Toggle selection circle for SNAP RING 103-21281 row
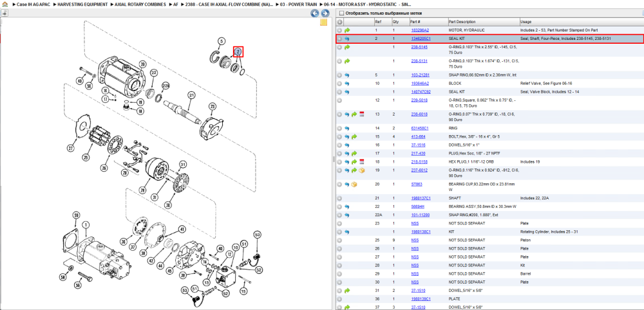Image resolution: width=644 pixels, height=310 pixels. coord(339,75)
